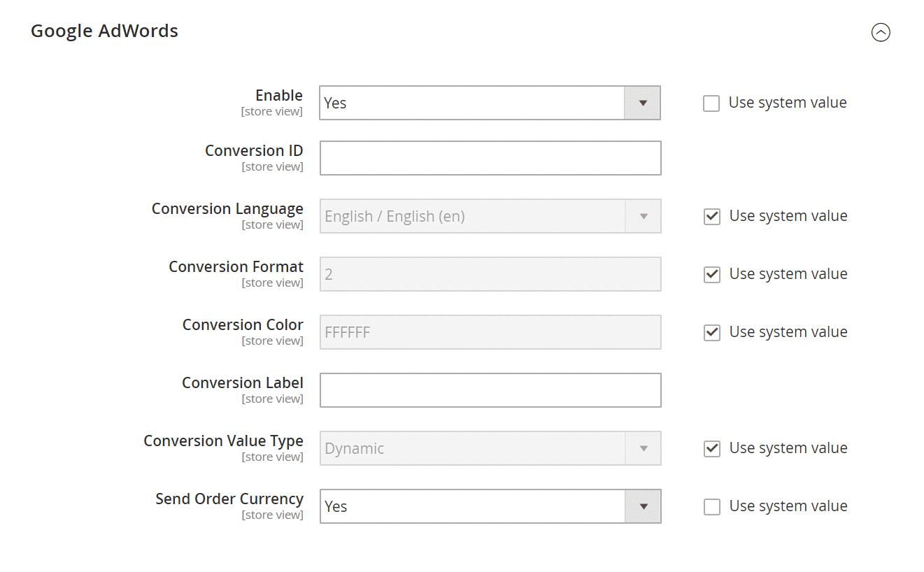Click the Conversion Label input field

[x=490, y=390]
